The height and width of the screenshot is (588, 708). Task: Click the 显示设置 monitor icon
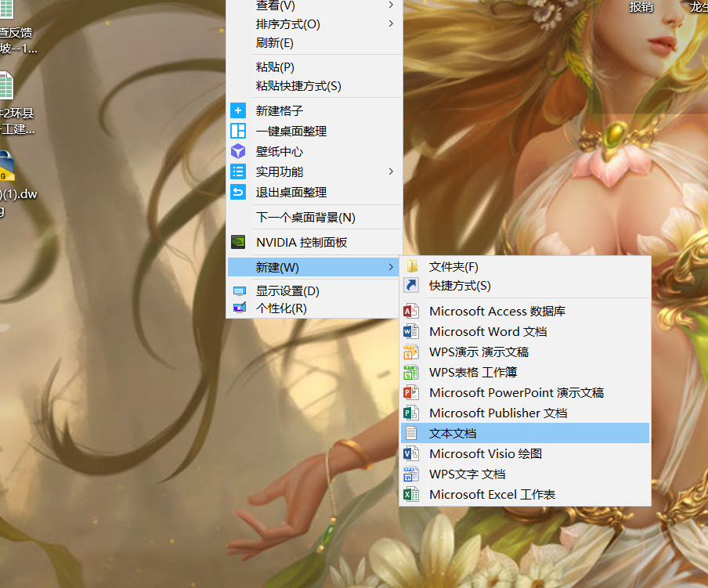click(240, 291)
